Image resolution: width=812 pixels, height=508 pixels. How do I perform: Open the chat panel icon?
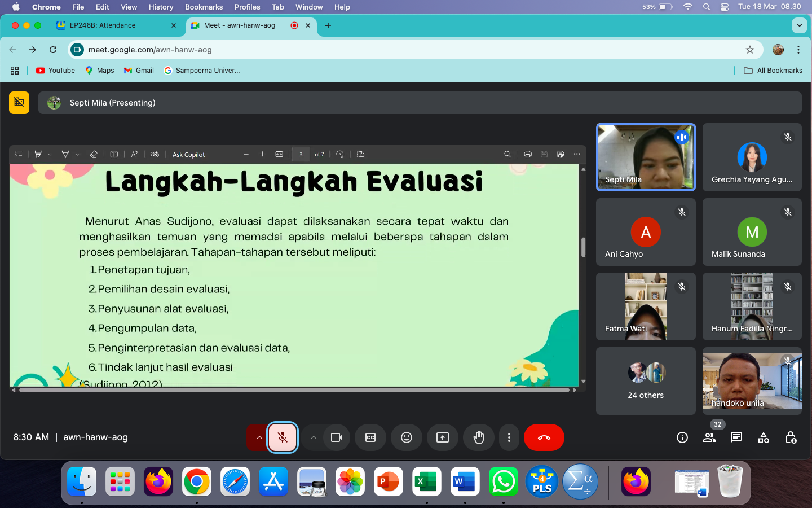[x=736, y=437]
